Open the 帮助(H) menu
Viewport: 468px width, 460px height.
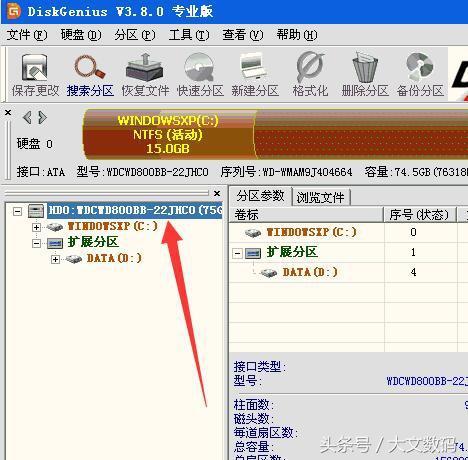297,35
